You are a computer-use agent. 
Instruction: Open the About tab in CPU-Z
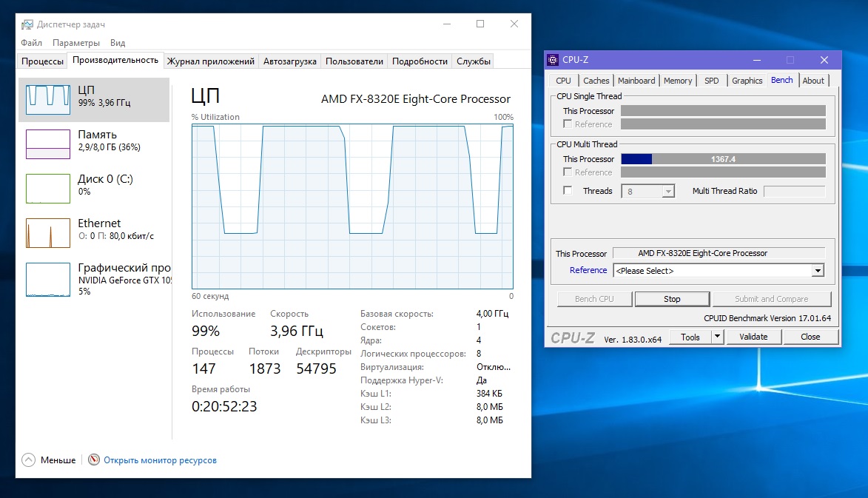(x=813, y=80)
